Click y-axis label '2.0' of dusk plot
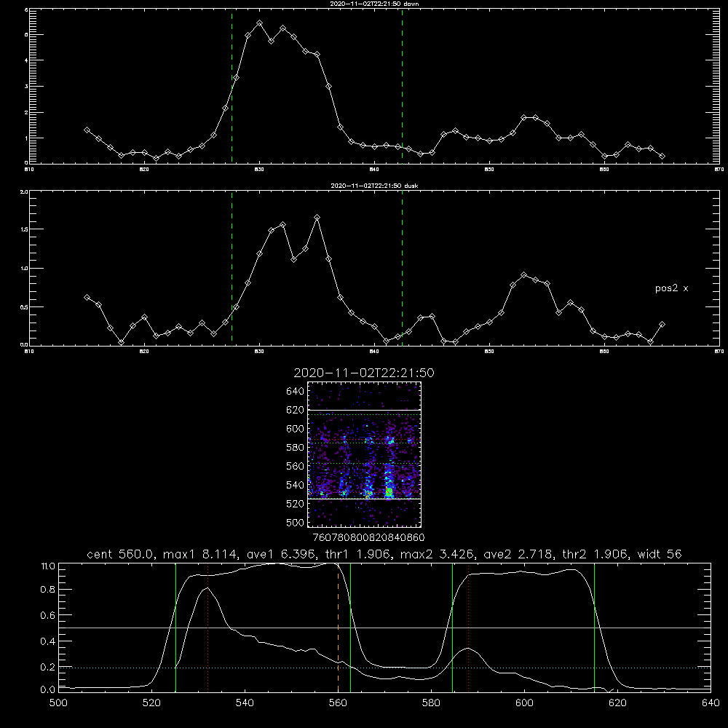Viewport: 728px width, 728px height. click(x=24, y=191)
